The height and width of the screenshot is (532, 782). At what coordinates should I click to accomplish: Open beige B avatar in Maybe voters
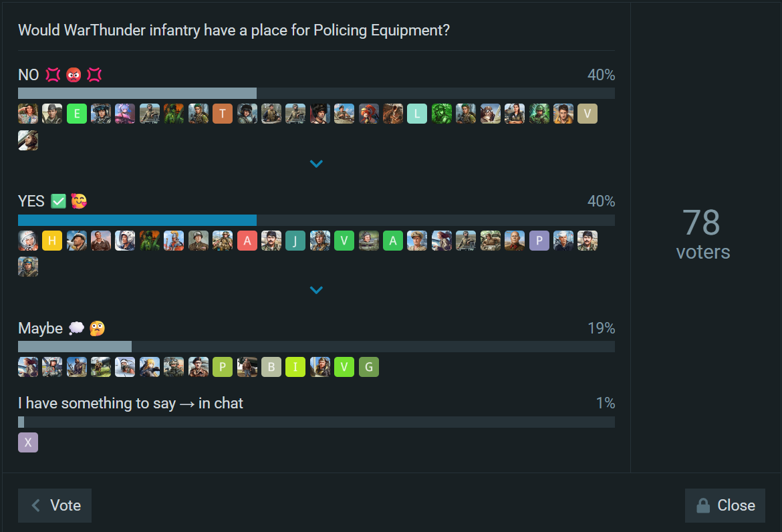[271, 367]
